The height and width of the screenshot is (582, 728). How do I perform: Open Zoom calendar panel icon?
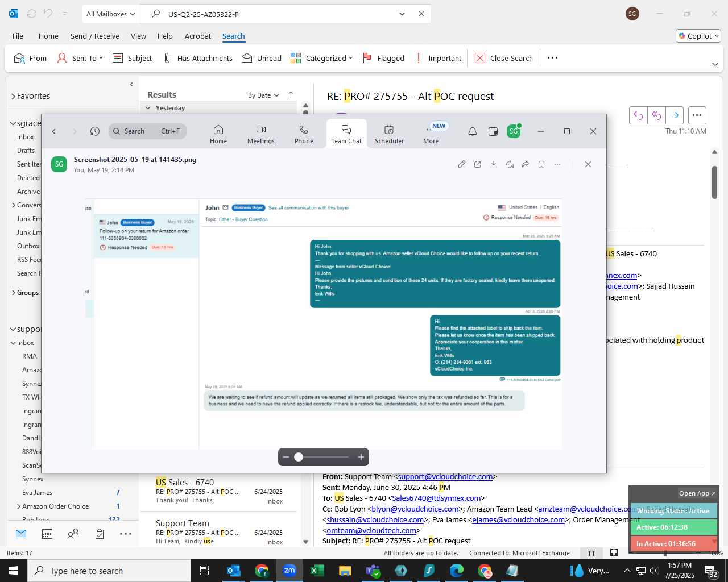coord(493,131)
